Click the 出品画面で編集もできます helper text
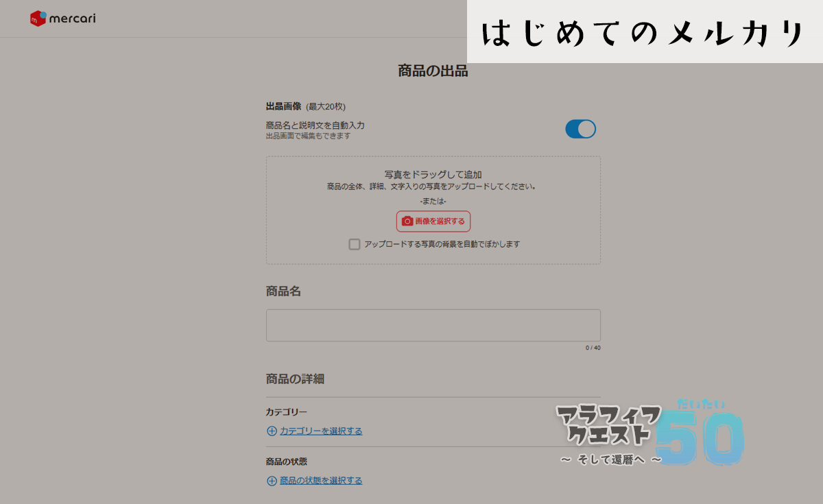Screen dimensions: 823x504 tap(308, 136)
